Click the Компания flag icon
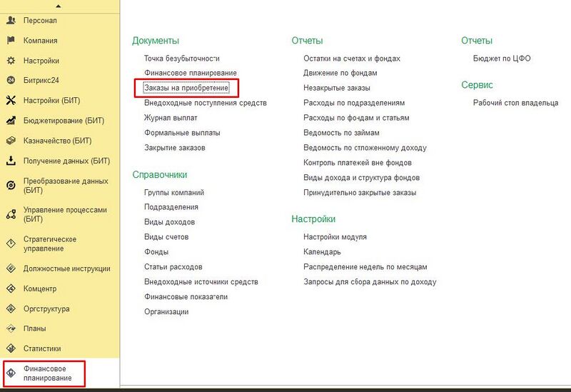571x392 pixels. [11, 41]
